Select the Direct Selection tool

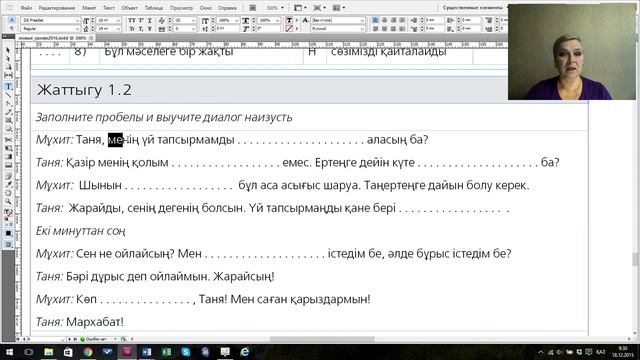(8, 59)
